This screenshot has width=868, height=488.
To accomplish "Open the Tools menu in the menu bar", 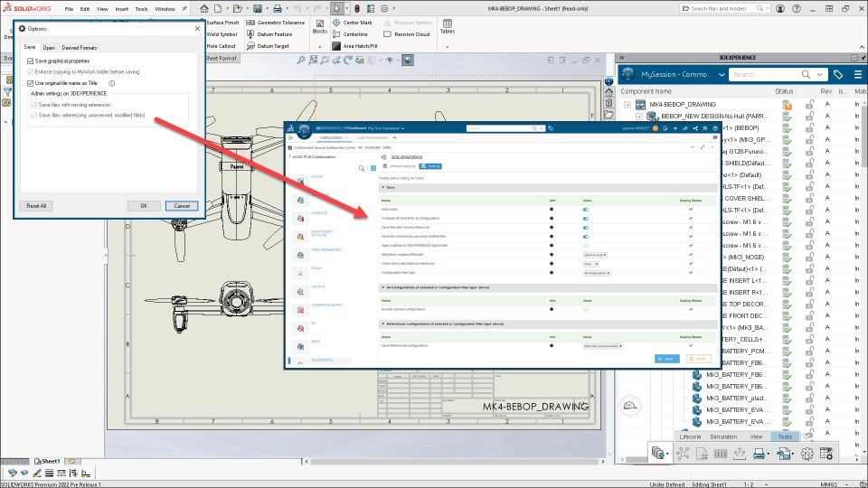I will click(142, 9).
